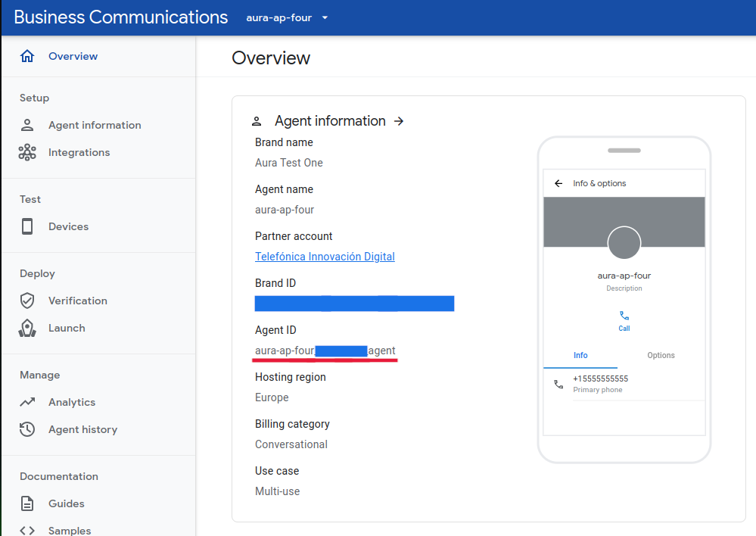Click the back arrow in phone preview
This screenshot has height=536, width=756.
tap(558, 183)
